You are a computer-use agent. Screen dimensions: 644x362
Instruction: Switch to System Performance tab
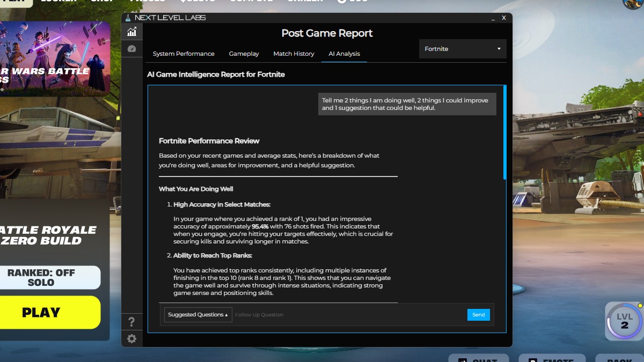[184, 54]
